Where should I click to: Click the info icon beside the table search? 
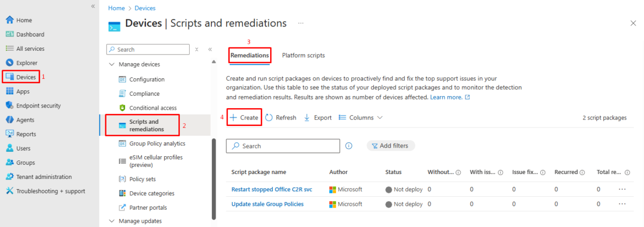point(348,145)
